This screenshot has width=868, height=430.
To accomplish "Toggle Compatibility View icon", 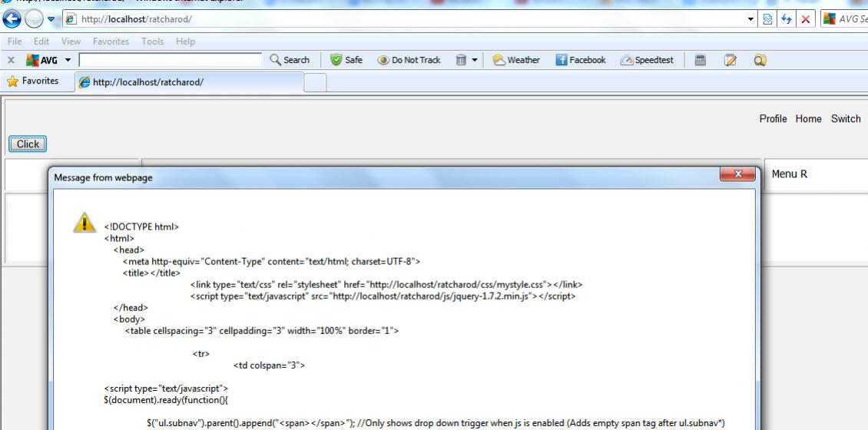I will coord(768,19).
